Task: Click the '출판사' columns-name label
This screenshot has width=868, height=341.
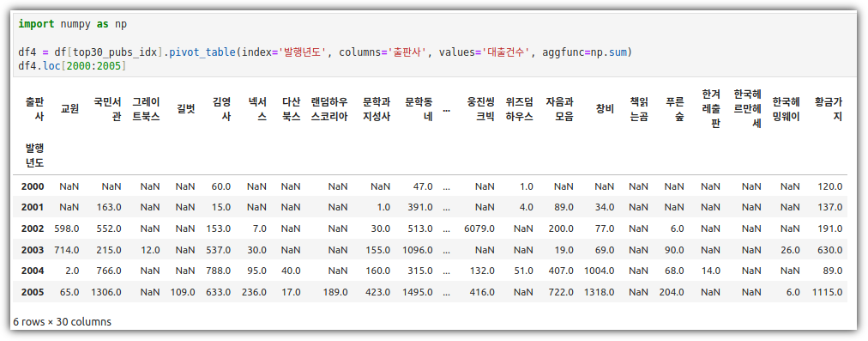Action: (x=34, y=109)
